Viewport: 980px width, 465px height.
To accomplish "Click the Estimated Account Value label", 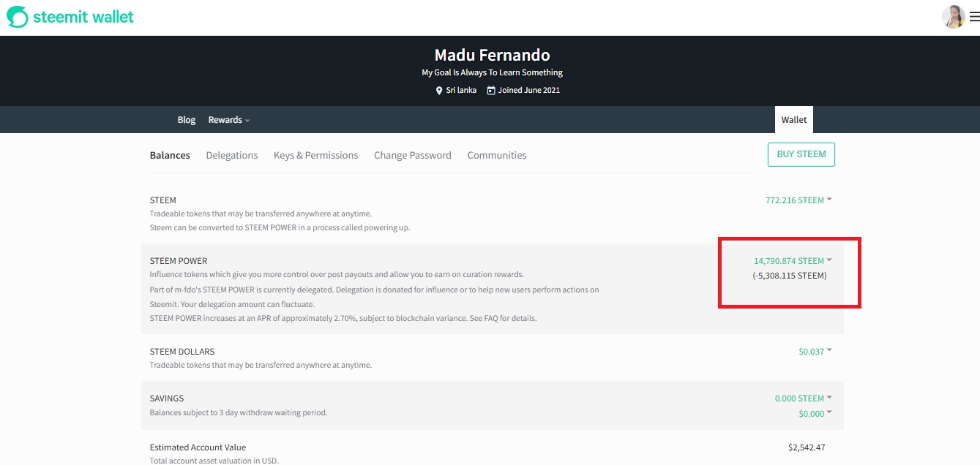I will pos(198,447).
